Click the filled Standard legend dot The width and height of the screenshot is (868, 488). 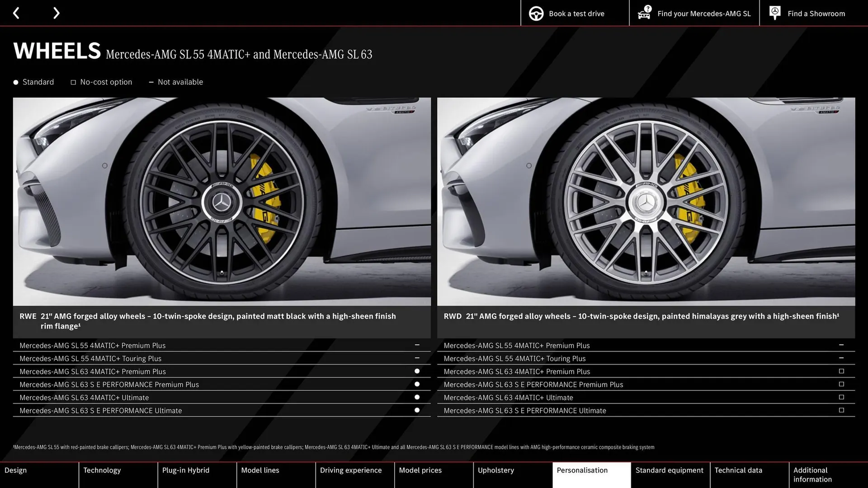[x=15, y=82]
